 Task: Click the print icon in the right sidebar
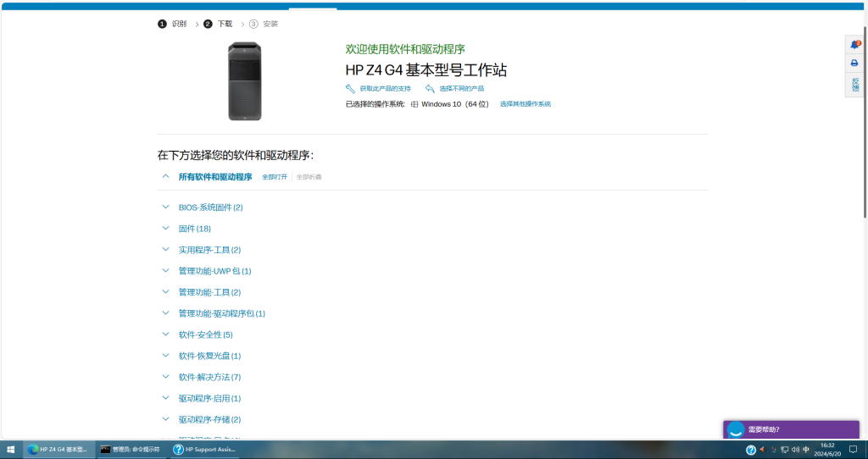(854, 63)
